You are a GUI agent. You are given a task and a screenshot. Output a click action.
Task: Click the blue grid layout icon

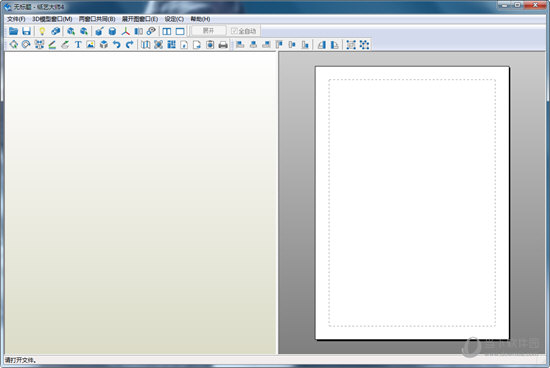pos(171,45)
